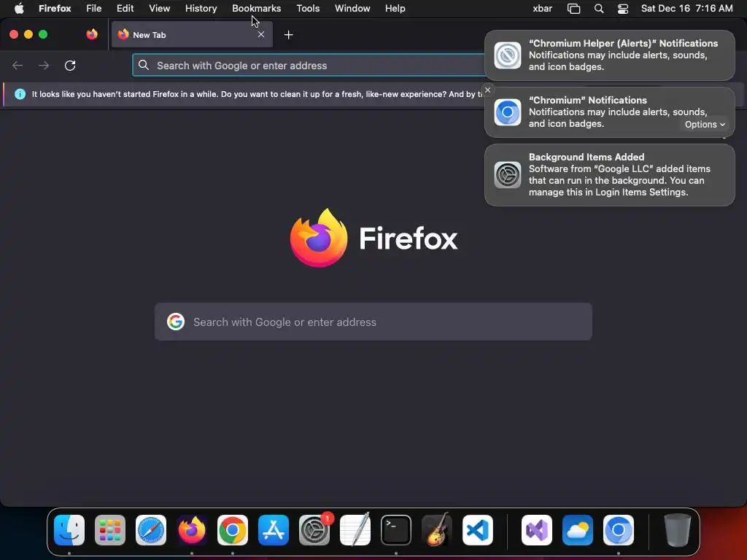Open Terminal from the Dock
Screen dimensions: 747x560
[x=396, y=530]
